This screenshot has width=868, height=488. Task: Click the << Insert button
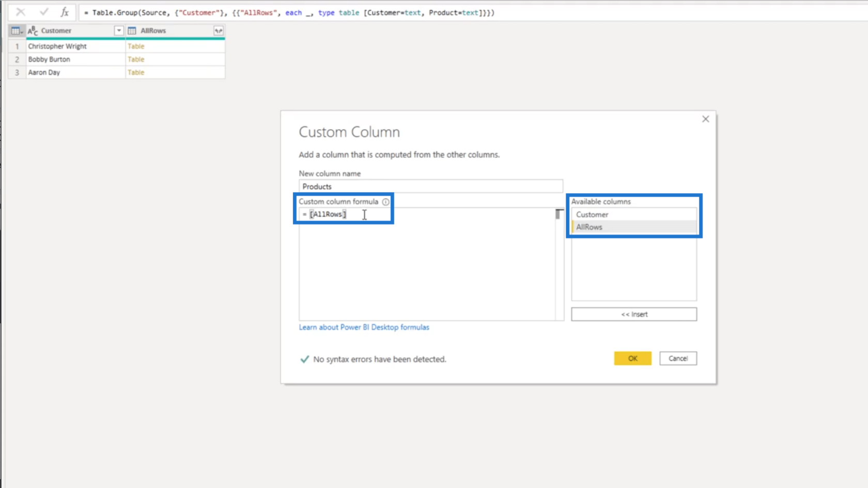[634, 314]
